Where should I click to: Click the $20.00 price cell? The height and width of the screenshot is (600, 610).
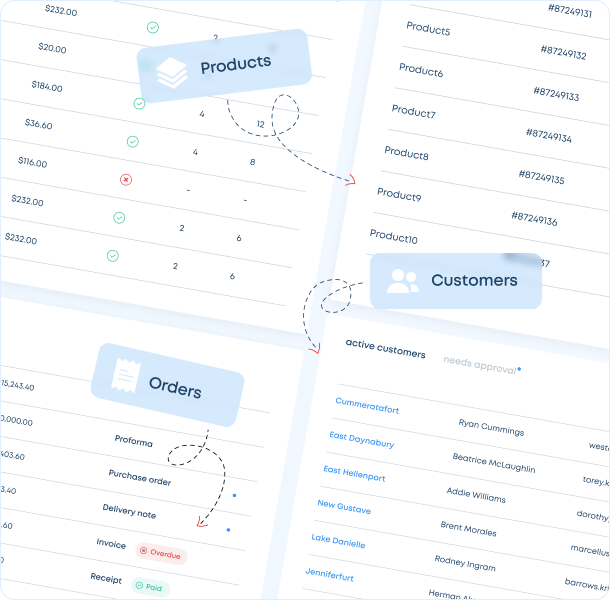pyautogui.click(x=52, y=48)
